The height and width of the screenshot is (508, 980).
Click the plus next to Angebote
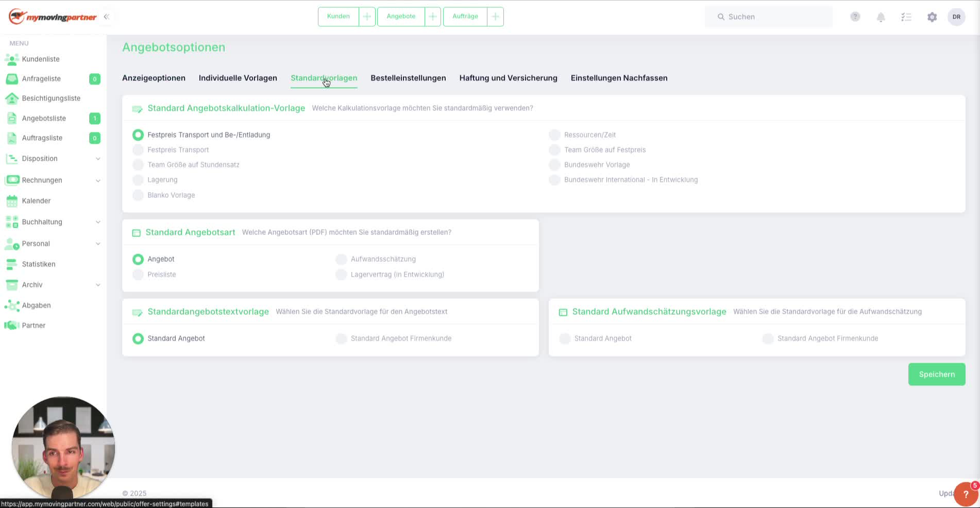(433, 16)
